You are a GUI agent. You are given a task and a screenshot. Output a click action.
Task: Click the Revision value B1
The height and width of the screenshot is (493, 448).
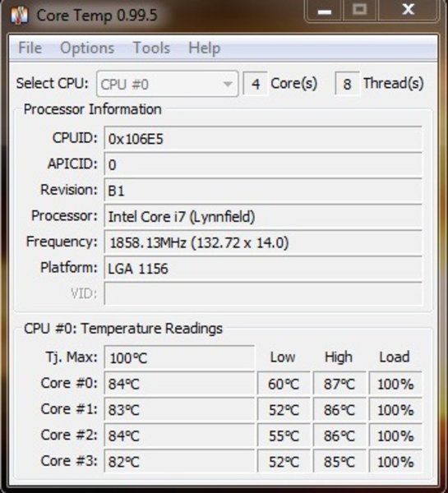click(x=263, y=190)
